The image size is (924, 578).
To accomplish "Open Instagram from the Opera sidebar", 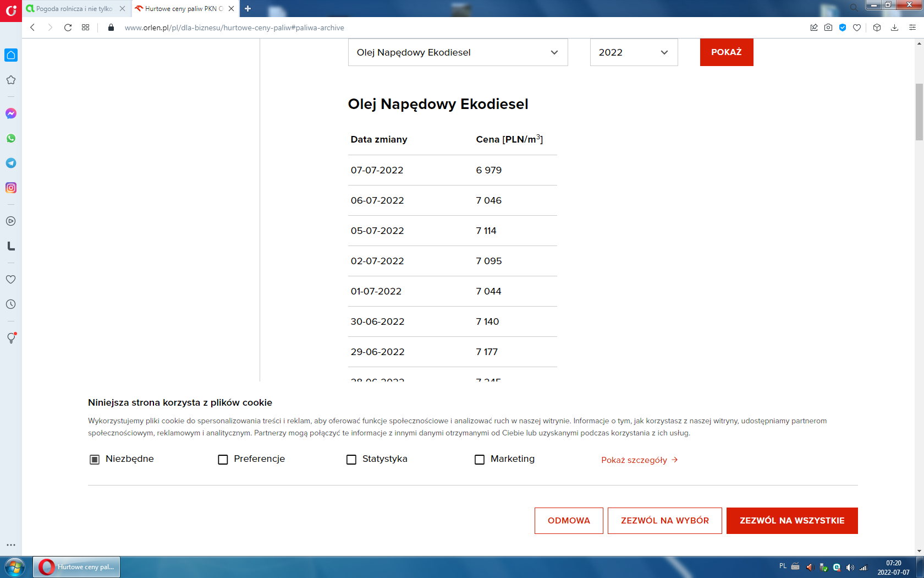I will coord(11,188).
